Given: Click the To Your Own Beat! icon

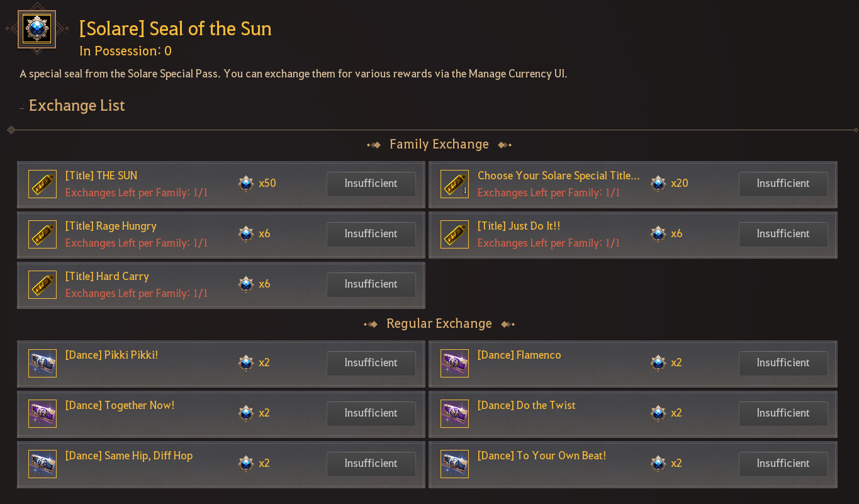Looking at the screenshot, I should pyautogui.click(x=454, y=464).
